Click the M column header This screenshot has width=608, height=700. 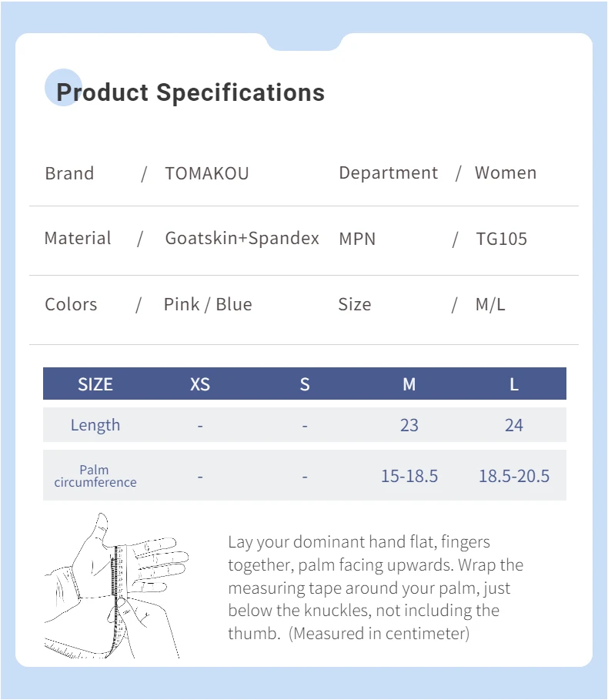point(409,384)
